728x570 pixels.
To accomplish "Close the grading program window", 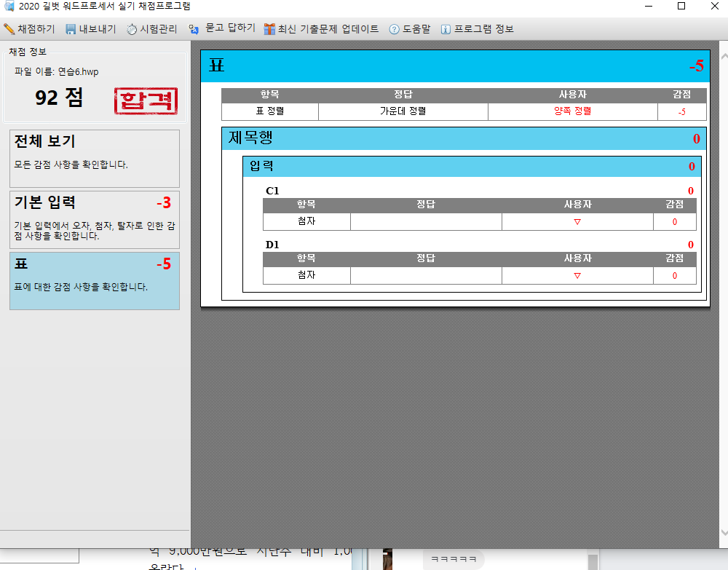I will pos(715,6).
